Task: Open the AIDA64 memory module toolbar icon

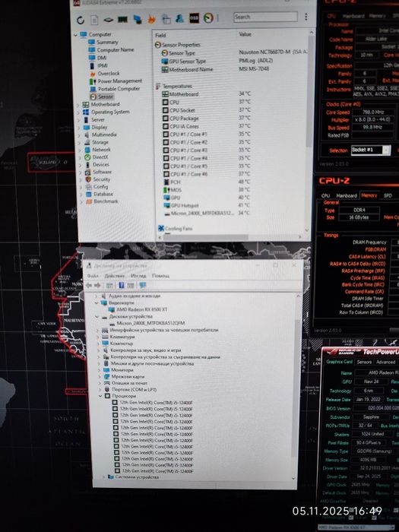Action: coord(122,20)
